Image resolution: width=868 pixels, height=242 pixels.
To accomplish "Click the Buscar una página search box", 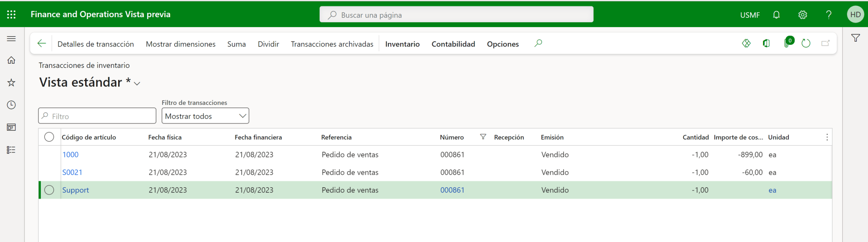I will coord(456,15).
